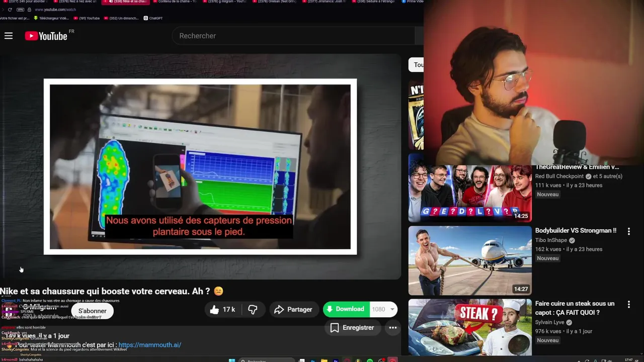Open the mammouth.ai link in description
The width and height of the screenshot is (644, 362).
149,345
